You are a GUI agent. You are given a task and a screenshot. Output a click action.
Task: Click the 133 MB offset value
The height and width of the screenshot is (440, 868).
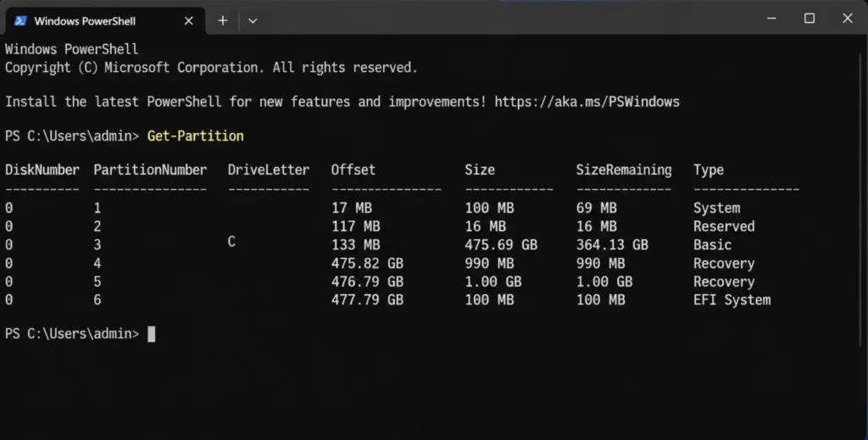[x=355, y=245]
